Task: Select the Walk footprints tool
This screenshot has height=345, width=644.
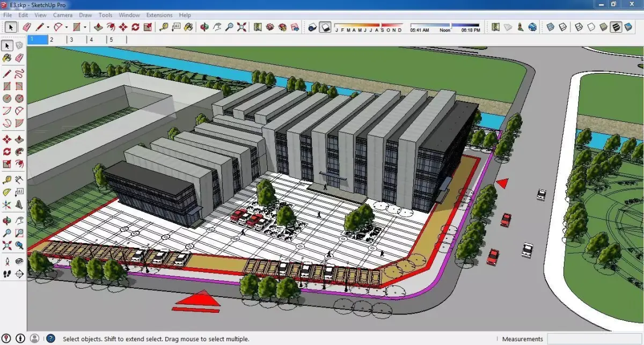Action: (7, 274)
